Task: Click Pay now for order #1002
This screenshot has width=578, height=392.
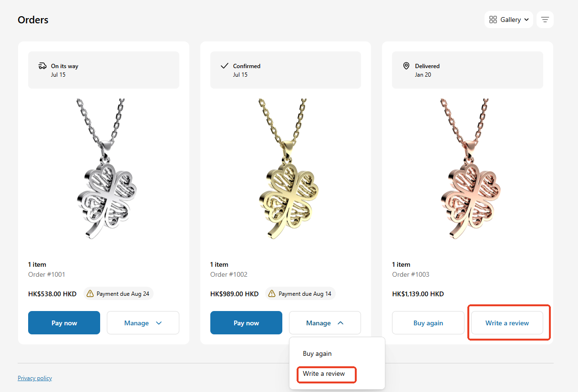Action: (x=246, y=322)
